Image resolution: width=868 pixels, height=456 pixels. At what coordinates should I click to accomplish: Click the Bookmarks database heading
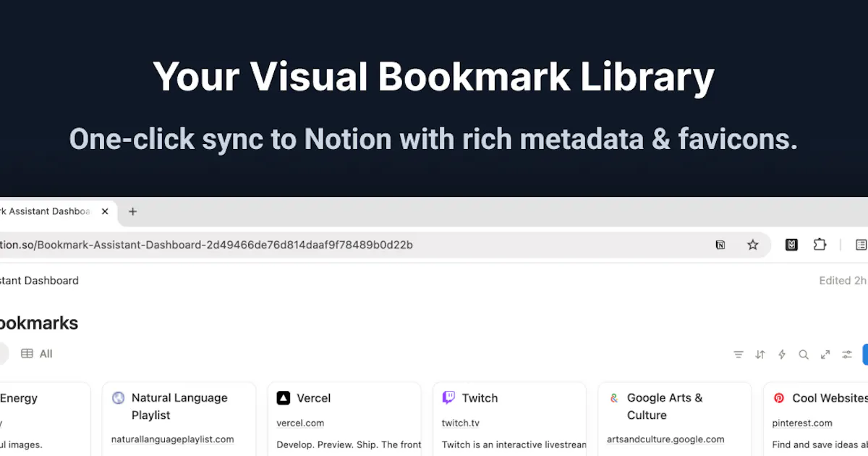[x=38, y=323]
